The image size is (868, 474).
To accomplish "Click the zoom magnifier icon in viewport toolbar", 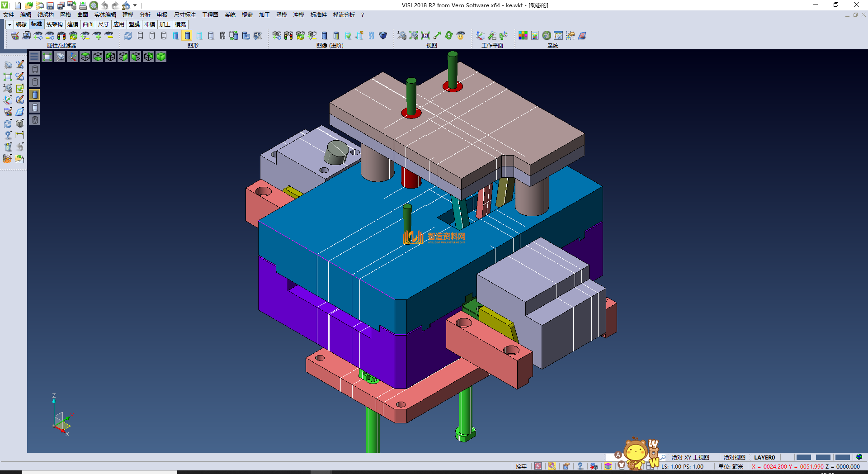I will [60, 57].
